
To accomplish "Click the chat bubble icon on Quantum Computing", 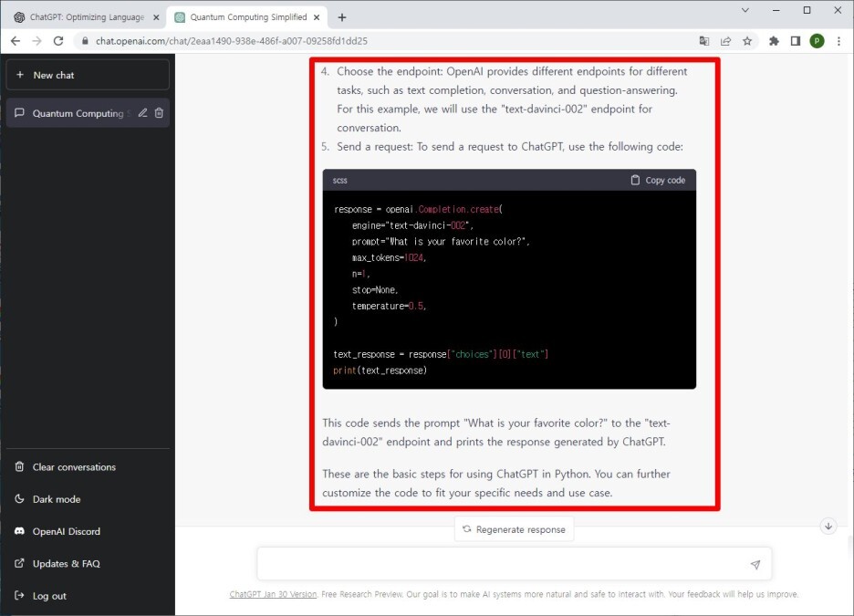I will pyautogui.click(x=19, y=113).
